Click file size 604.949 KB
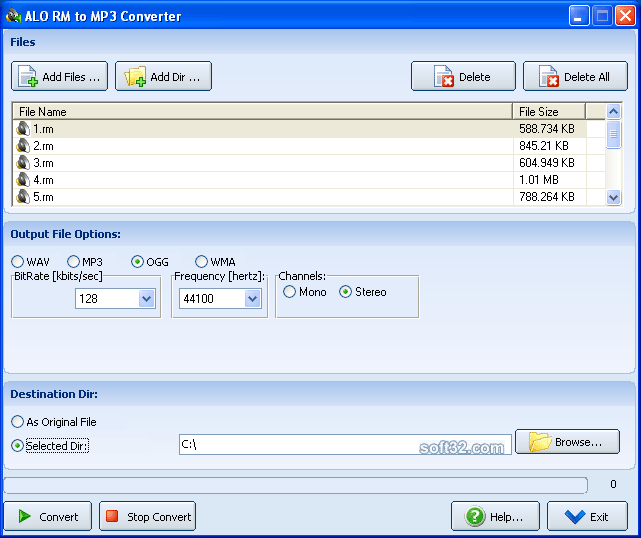This screenshot has height=538, width=641. 547,163
